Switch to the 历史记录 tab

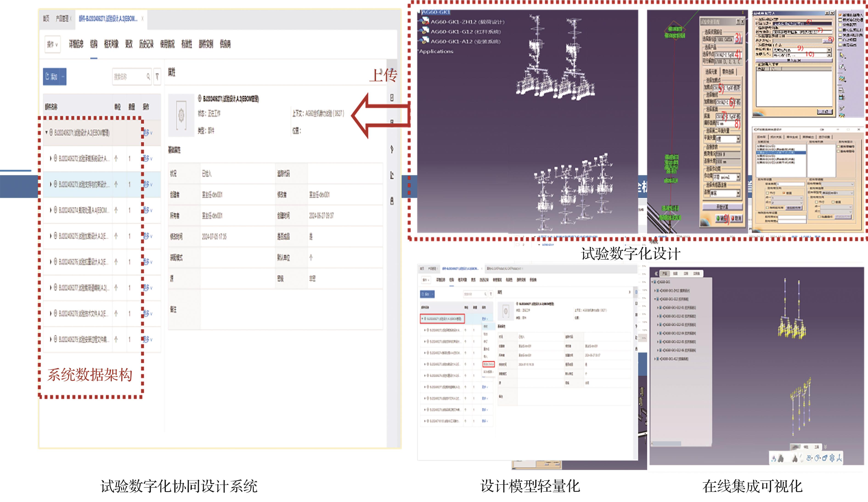click(146, 44)
